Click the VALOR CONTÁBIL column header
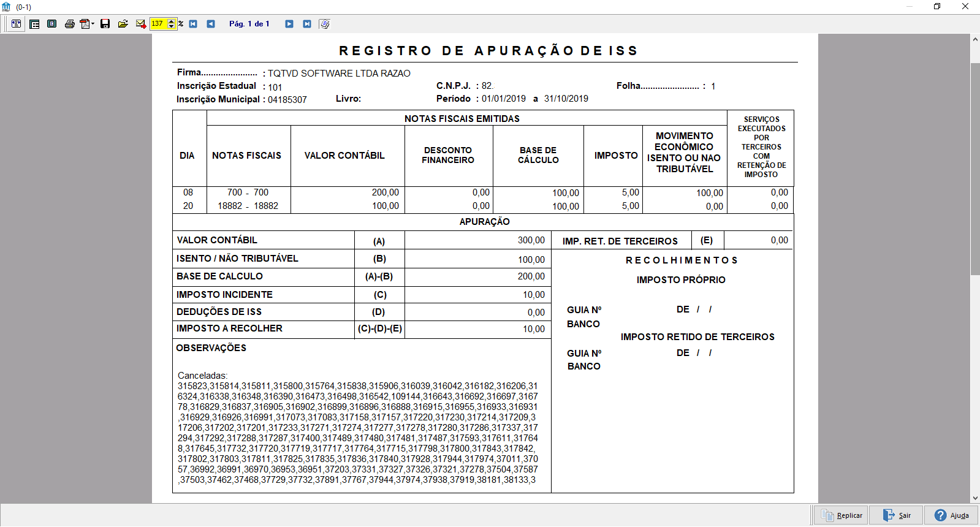Image resolution: width=980 pixels, height=527 pixels. point(344,156)
